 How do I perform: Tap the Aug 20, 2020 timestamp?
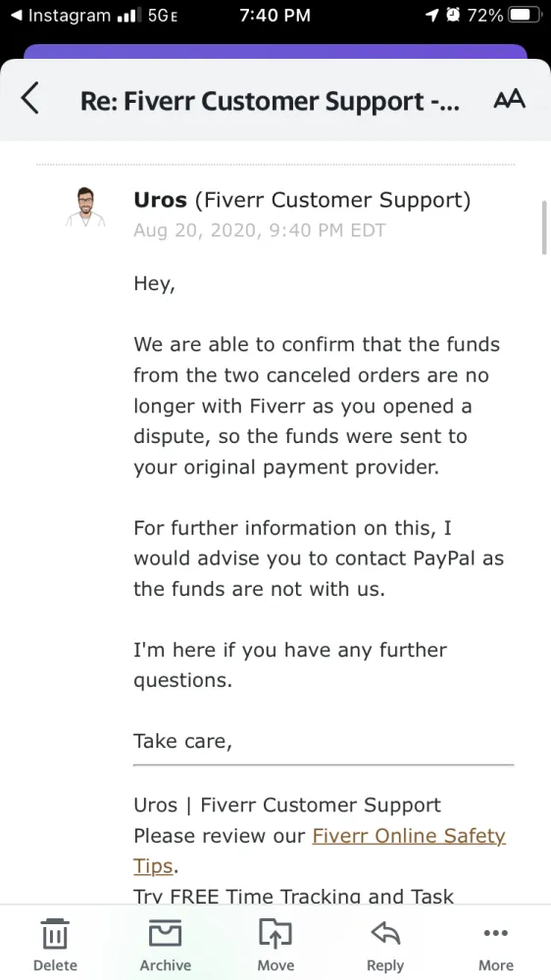pos(260,230)
